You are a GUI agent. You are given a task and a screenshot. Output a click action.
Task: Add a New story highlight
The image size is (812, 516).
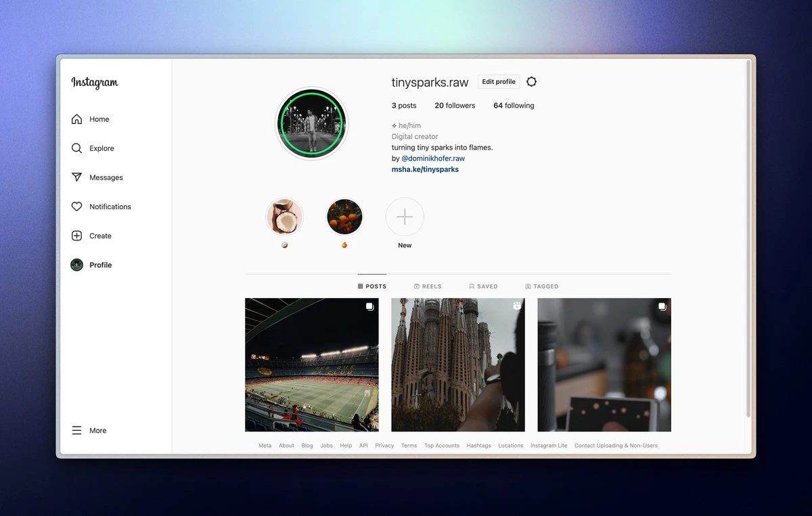tap(405, 217)
